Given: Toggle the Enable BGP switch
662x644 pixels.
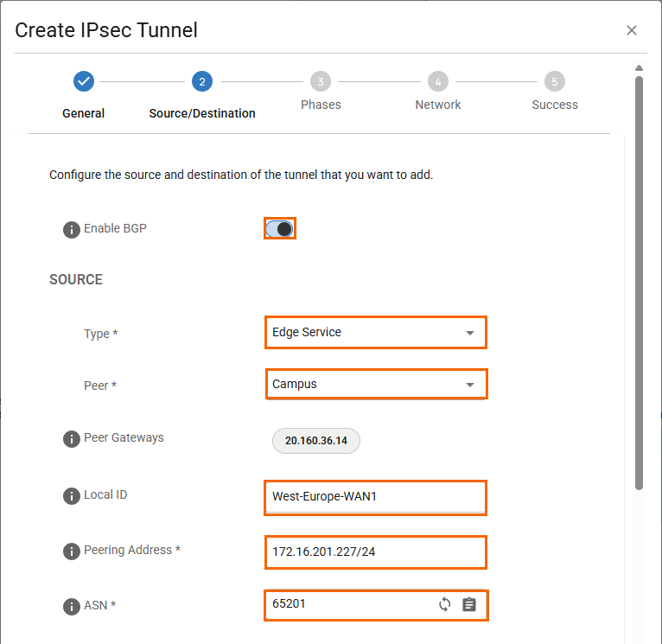Looking at the screenshot, I should click(x=280, y=229).
